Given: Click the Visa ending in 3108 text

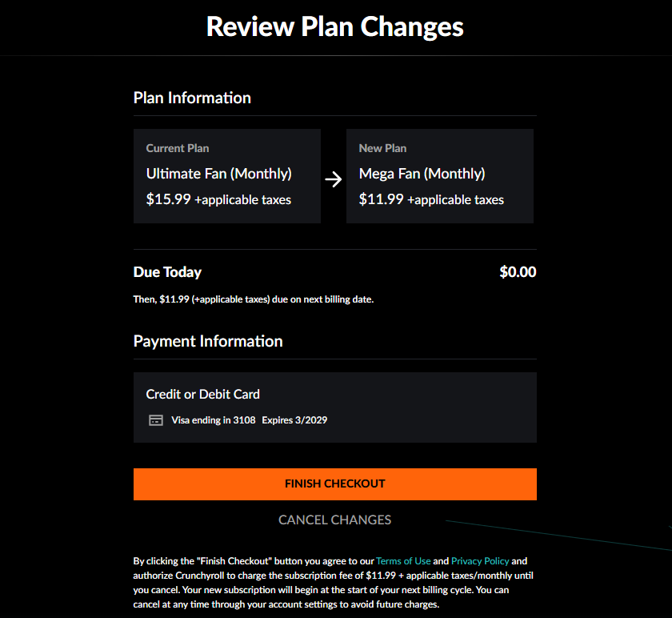Looking at the screenshot, I should pos(214,419).
